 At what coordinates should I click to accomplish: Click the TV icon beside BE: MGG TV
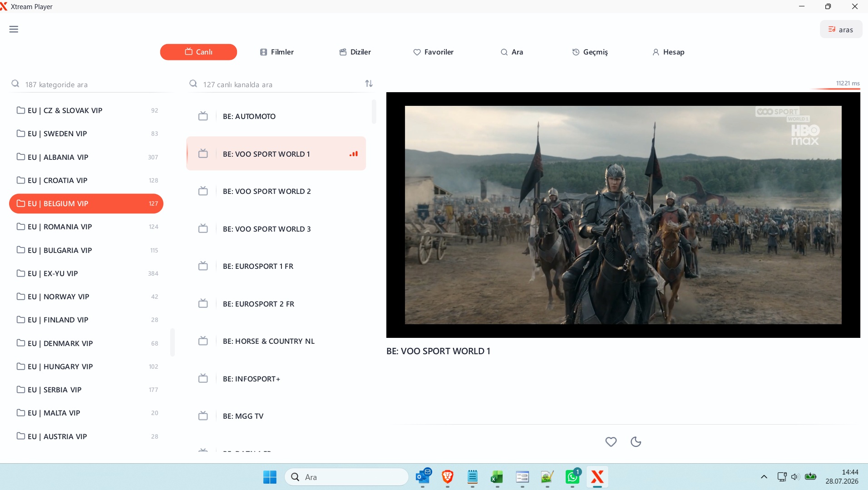pyautogui.click(x=203, y=416)
